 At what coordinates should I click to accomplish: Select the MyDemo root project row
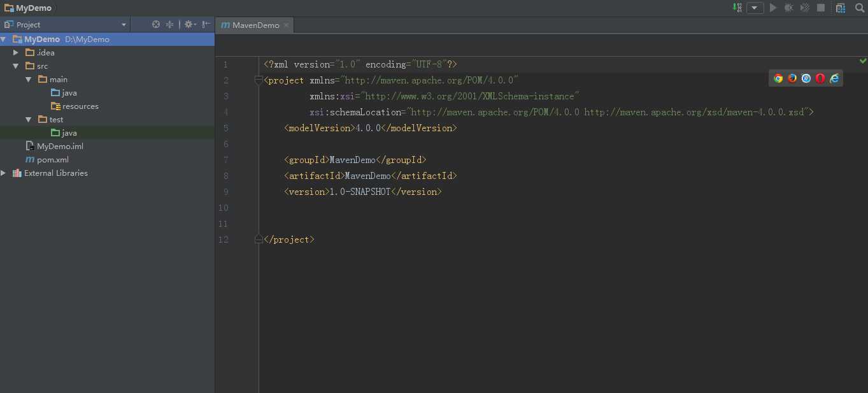tap(107, 39)
